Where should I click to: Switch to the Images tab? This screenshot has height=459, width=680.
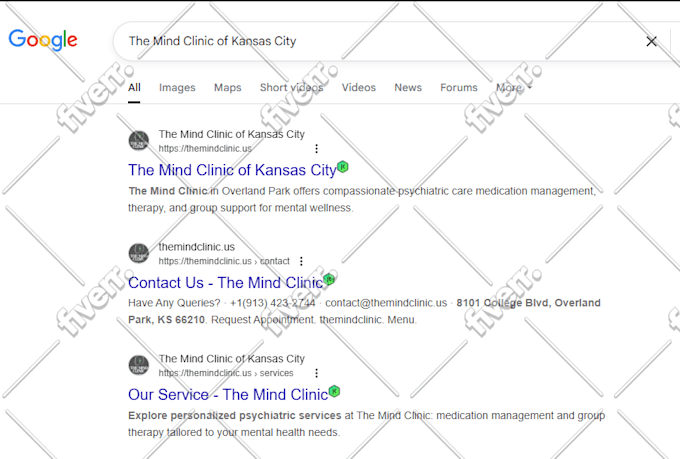click(177, 88)
